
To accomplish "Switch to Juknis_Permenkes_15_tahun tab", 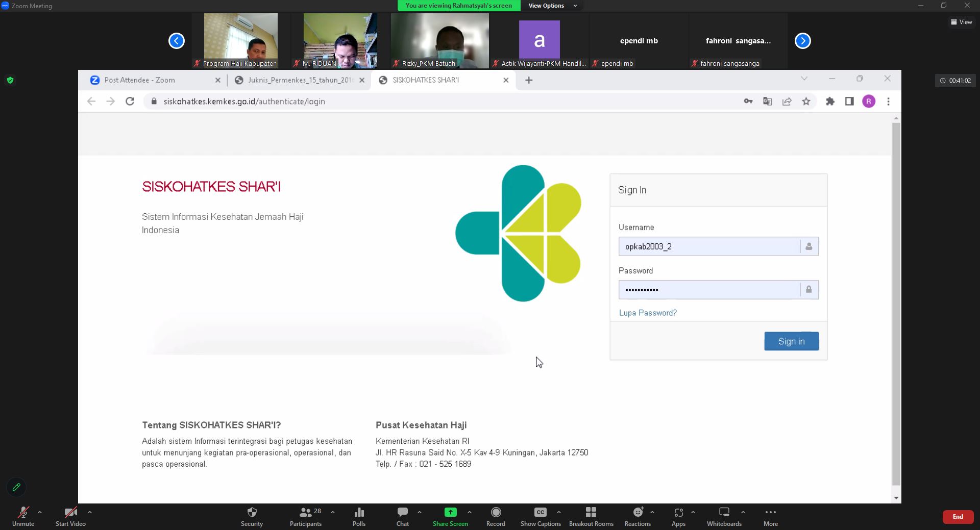I will coord(300,80).
